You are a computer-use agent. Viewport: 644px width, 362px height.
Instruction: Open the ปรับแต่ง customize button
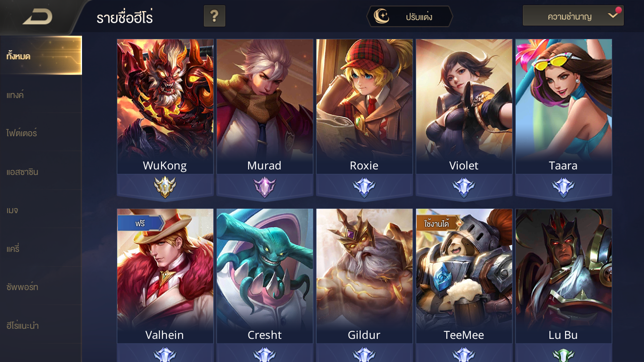[410, 17]
